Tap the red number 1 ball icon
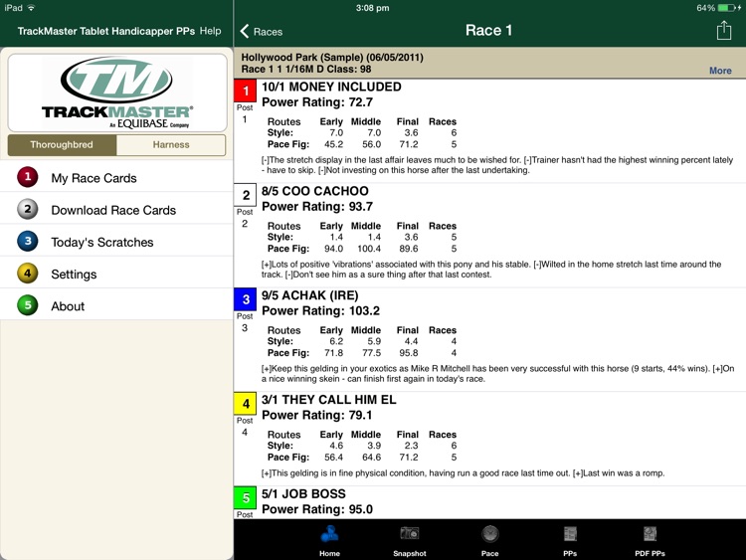 point(28,177)
